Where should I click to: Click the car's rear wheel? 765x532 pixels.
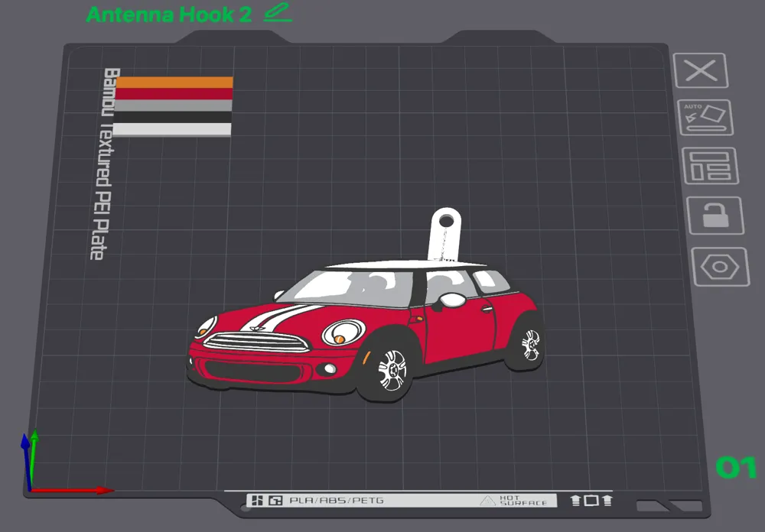click(529, 344)
